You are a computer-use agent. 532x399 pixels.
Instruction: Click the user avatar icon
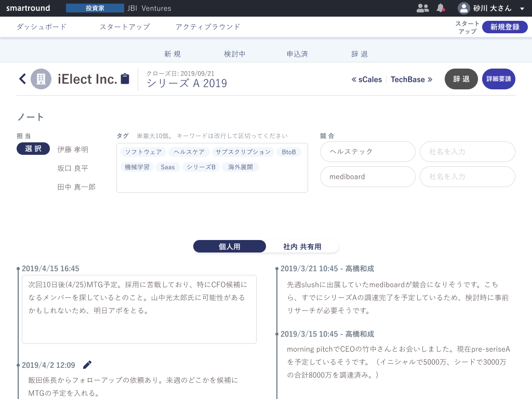463,8
